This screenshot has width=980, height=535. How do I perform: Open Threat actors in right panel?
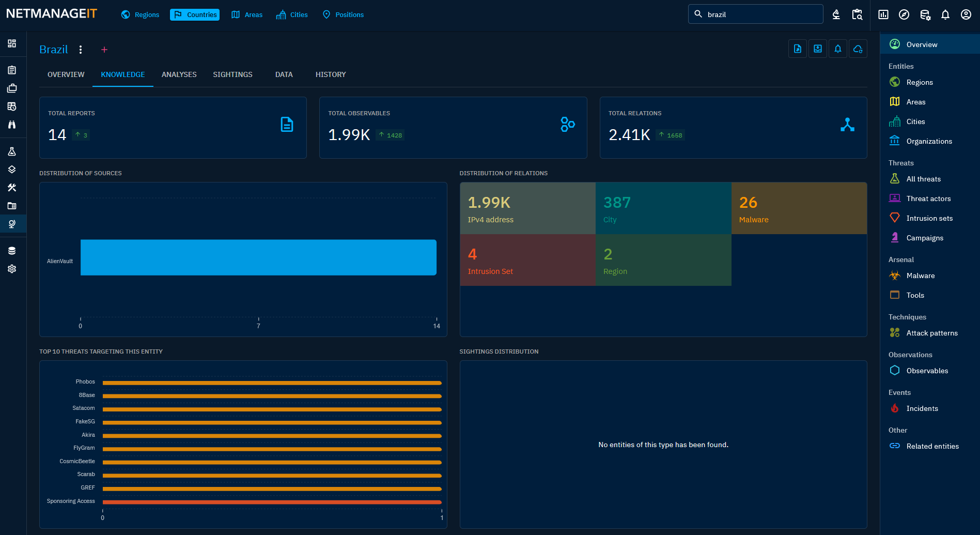click(x=928, y=198)
